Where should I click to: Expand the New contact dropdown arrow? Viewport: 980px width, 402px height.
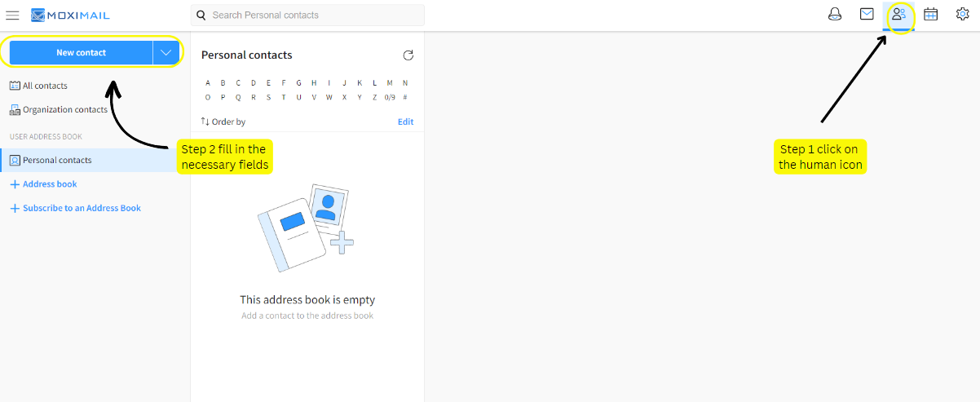pyautogui.click(x=166, y=53)
